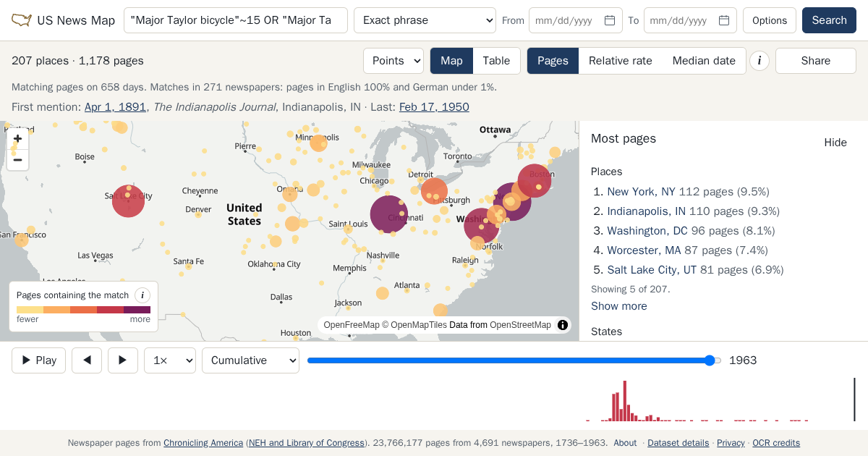Click the Detroit area map circle
868x456 pixels.
[434, 191]
